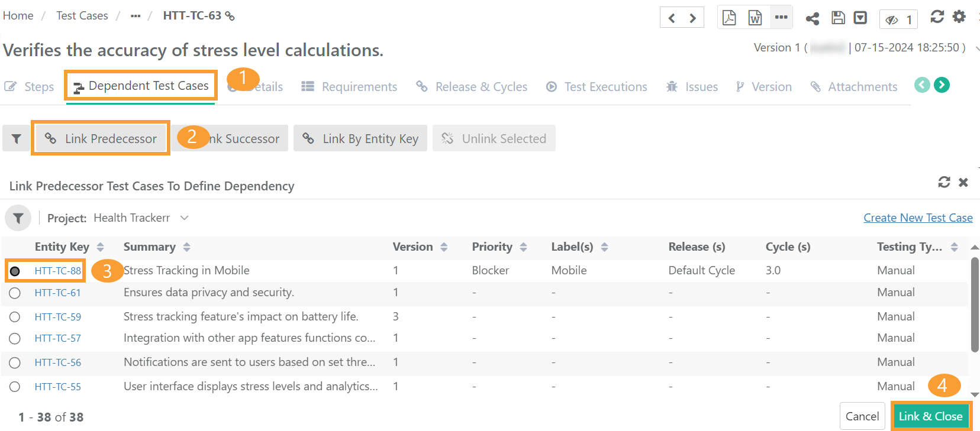Viewport: 980px width, 431px height.
Task: Open the Test Executions tab
Action: [x=597, y=87]
